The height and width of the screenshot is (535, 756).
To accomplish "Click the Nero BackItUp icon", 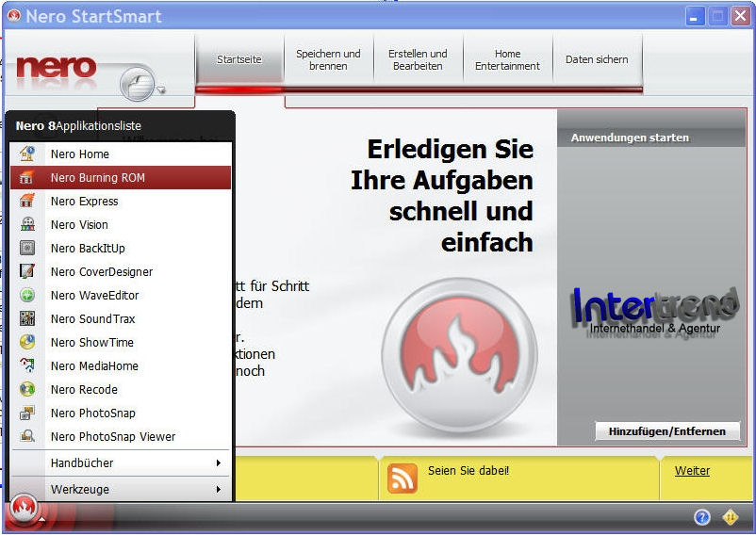I will pos(27,248).
